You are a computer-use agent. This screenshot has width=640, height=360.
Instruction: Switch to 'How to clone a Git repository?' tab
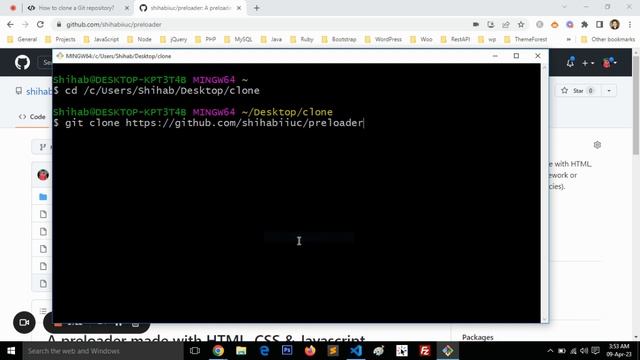coord(76,8)
